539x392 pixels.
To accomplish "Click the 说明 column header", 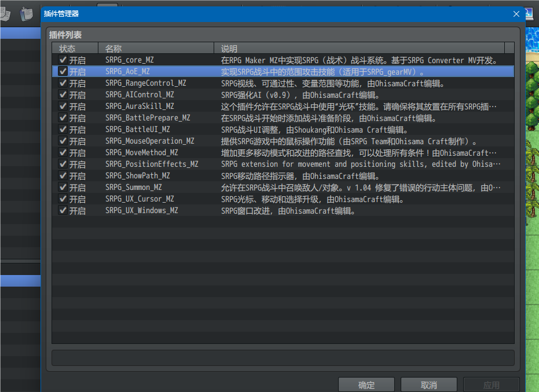I will coord(359,48).
